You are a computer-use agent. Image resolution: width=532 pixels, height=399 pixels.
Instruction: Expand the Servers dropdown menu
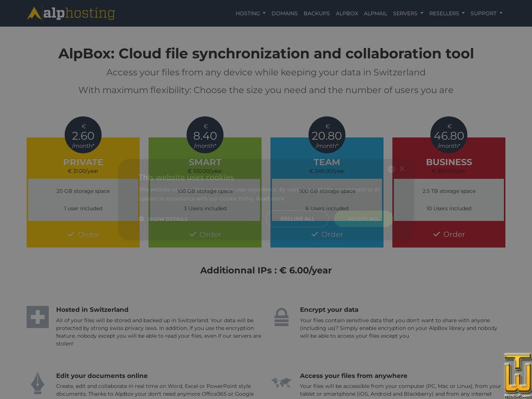408,13
